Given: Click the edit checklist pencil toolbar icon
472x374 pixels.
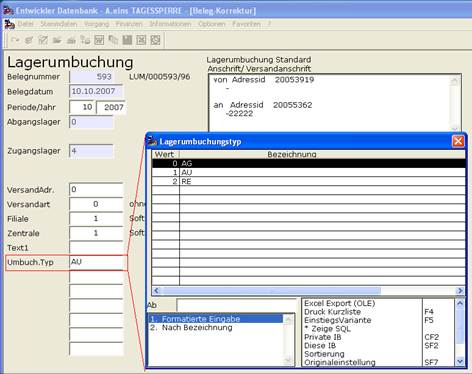Looking at the screenshot, I should (43, 40).
